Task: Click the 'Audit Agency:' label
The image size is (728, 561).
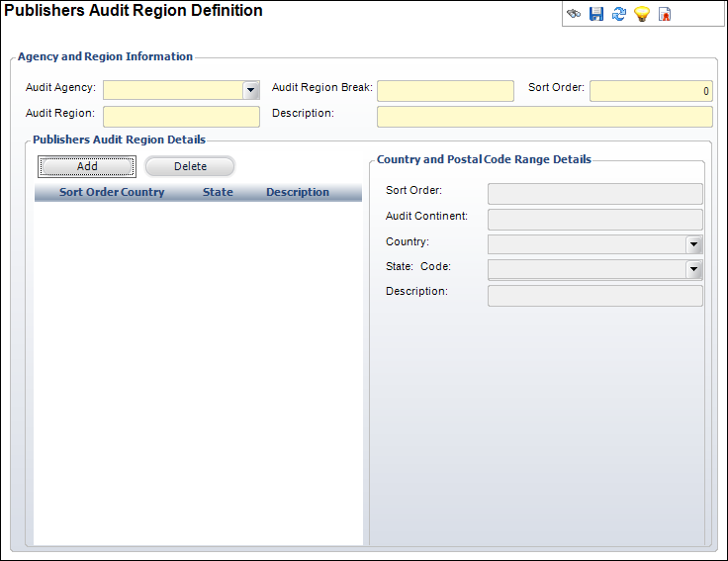Action: point(60,87)
